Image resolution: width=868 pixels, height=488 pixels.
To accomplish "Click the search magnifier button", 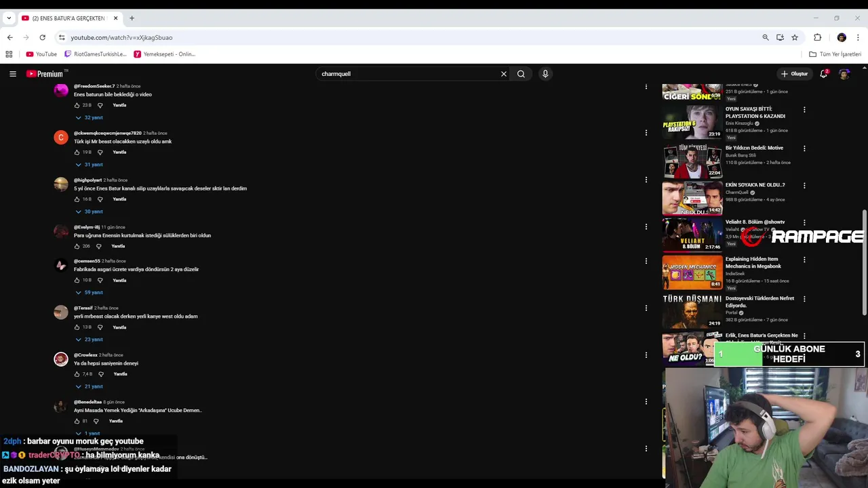I will [521, 74].
